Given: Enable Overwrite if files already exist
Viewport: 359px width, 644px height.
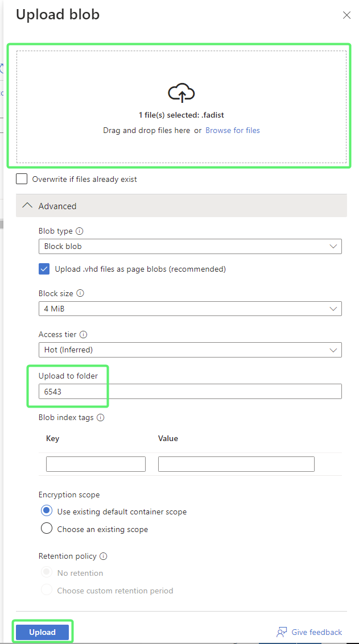Looking at the screenshot, I should [x=22, y=179].
